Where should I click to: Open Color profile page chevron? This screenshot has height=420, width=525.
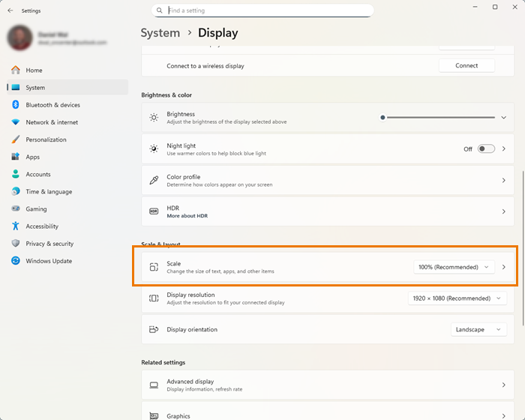[x=503, y=180]
